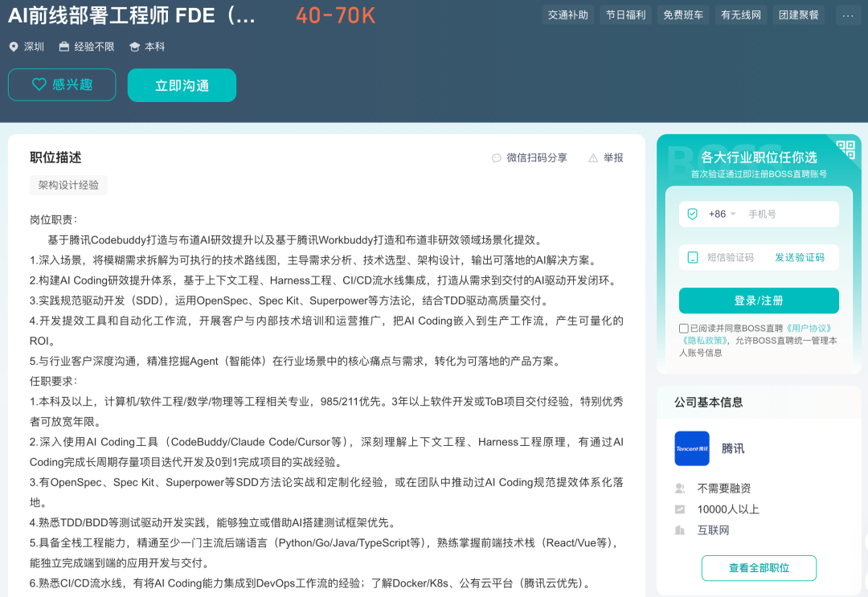Click the location pin icon beside 深圳
This screenshot has width=868, height=597.
tap(14, 47)
